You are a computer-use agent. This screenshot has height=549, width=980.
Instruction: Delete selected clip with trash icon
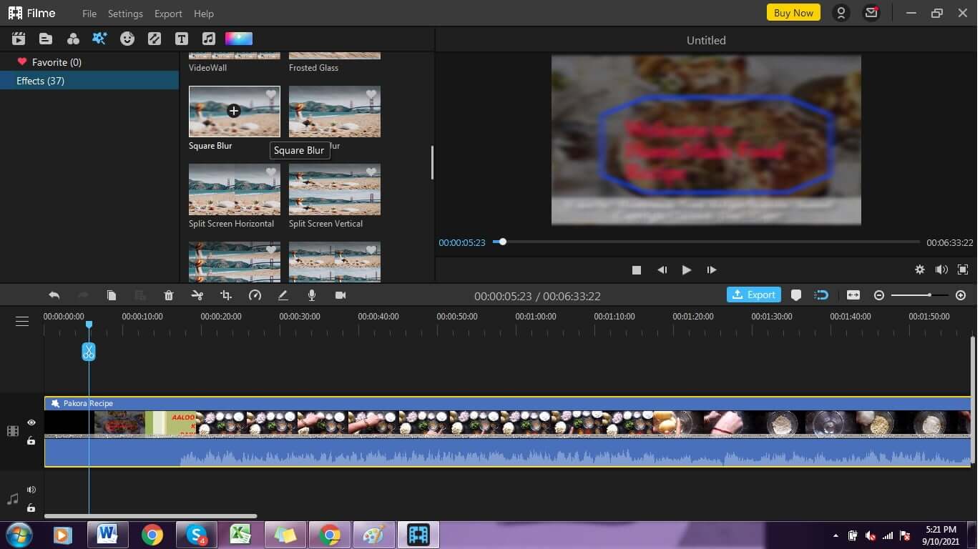pyautogui.click(x=169, y=295)
